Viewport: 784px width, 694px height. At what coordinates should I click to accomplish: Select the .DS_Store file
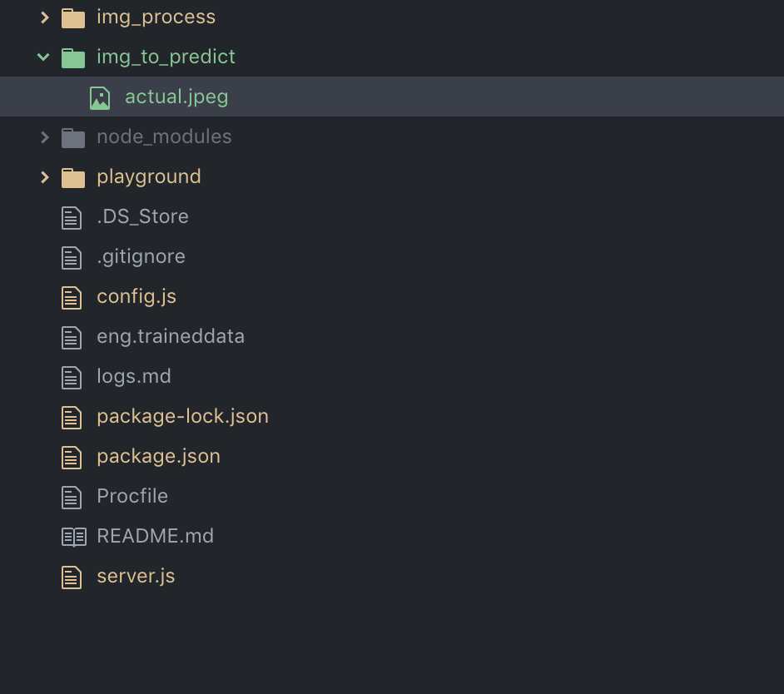[x=142, y=216]
